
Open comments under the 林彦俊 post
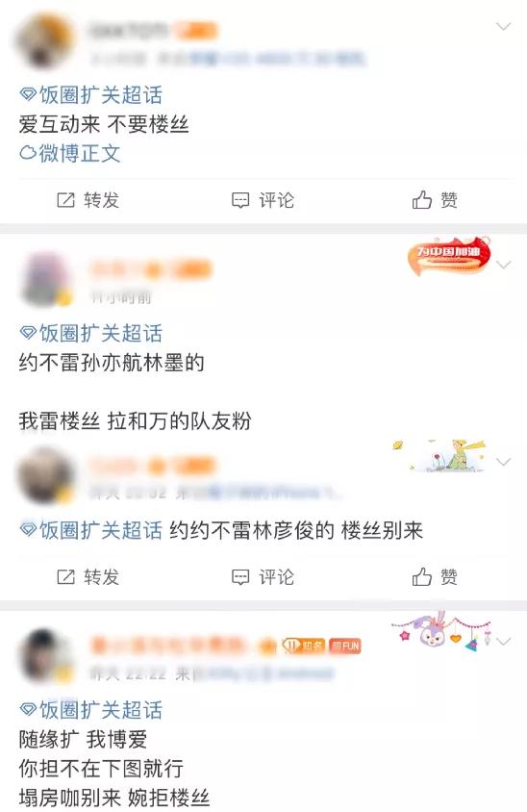pos(240,577)
